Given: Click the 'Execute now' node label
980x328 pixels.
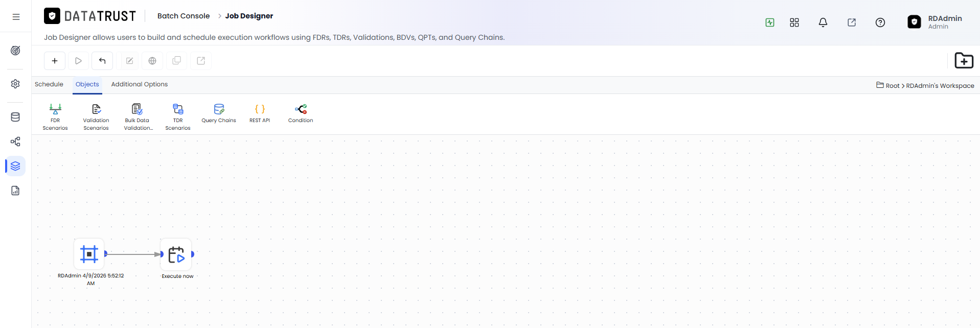Looking at the screenshot, I should coord(177,276).
